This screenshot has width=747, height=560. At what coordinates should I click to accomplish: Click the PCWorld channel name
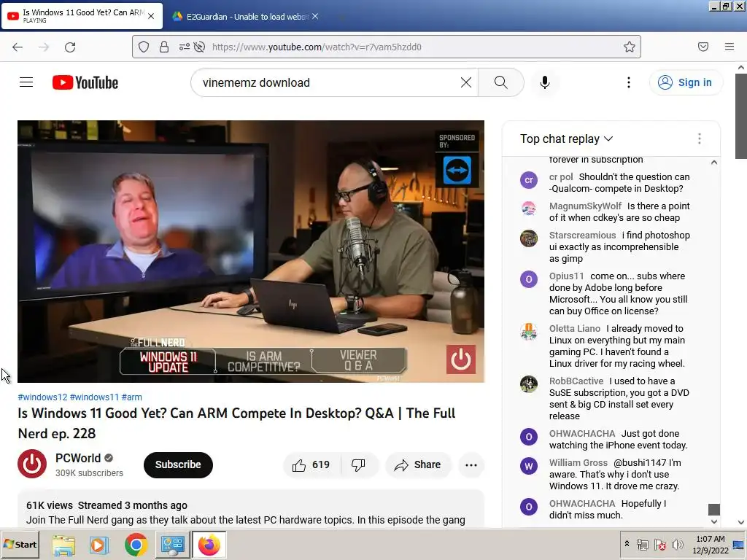(x=78, y=458)
